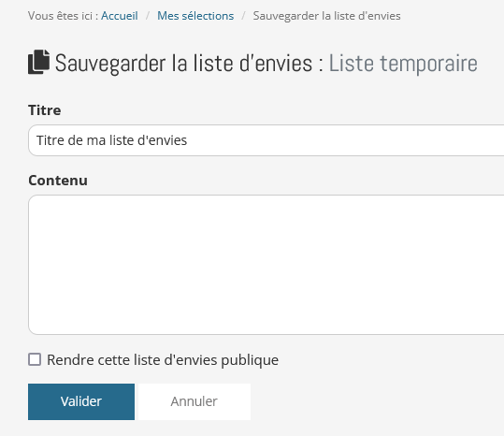This screenshot has width=504, height=436.
Task: Focus the Contenu text area
Action: (266, 265)
